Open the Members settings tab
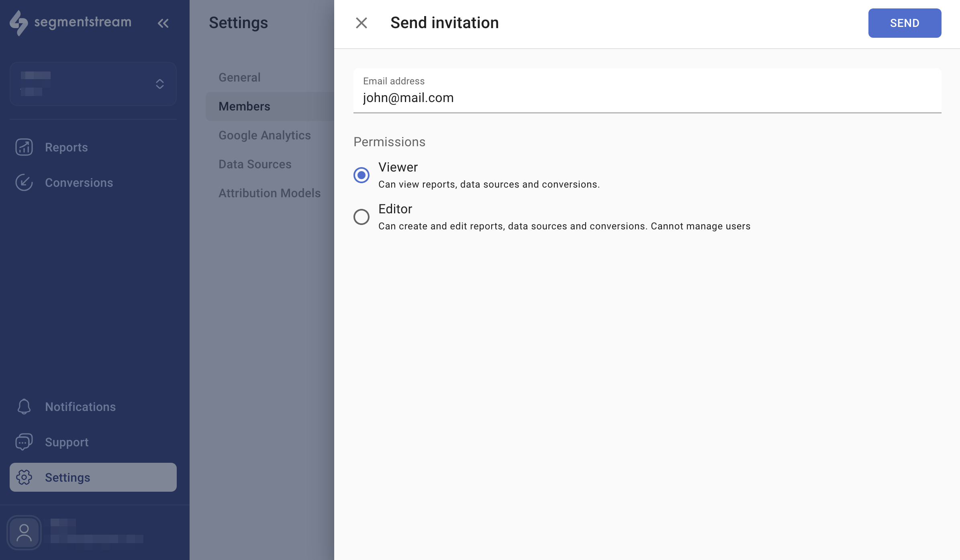 pyautogui.click(x=244, y=106)
